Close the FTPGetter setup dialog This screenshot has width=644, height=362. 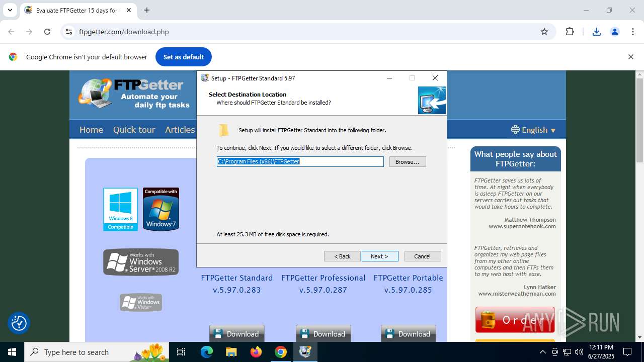click(x=435, y=78)
